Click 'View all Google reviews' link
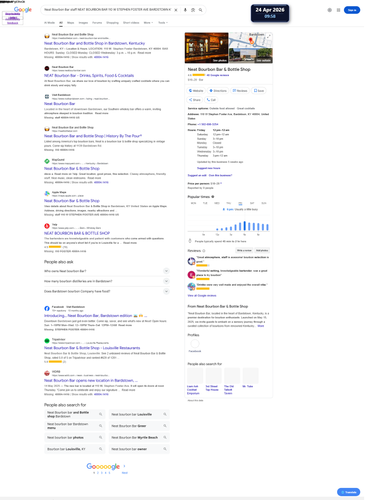367x500 pixels. coord(202,296)
